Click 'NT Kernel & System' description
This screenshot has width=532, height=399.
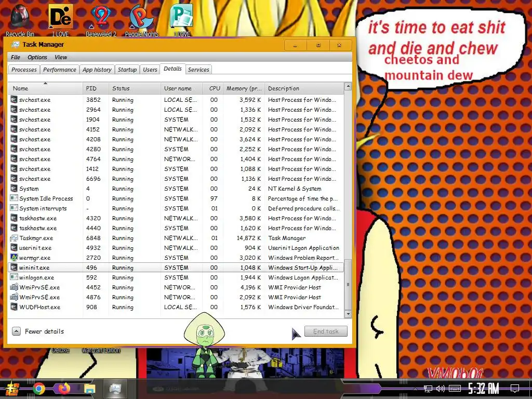click(295, 188)
